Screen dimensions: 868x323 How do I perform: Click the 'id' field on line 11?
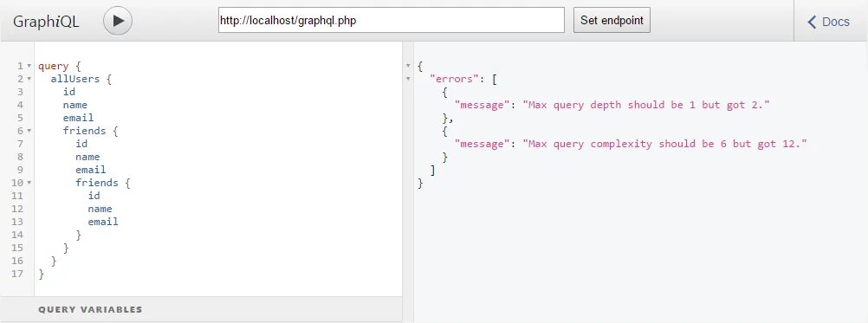pos(94,196)
